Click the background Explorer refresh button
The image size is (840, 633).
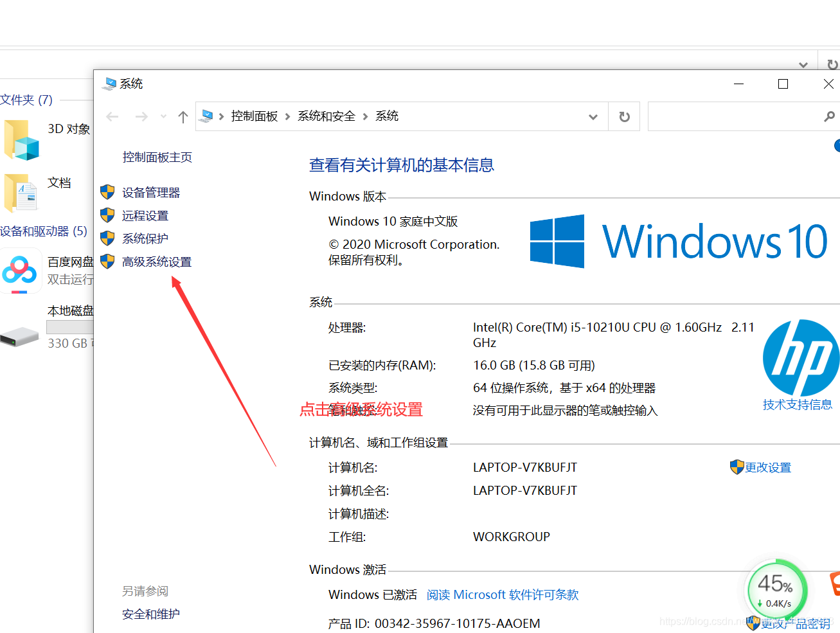pyautogui.click(x=832, y=64)
